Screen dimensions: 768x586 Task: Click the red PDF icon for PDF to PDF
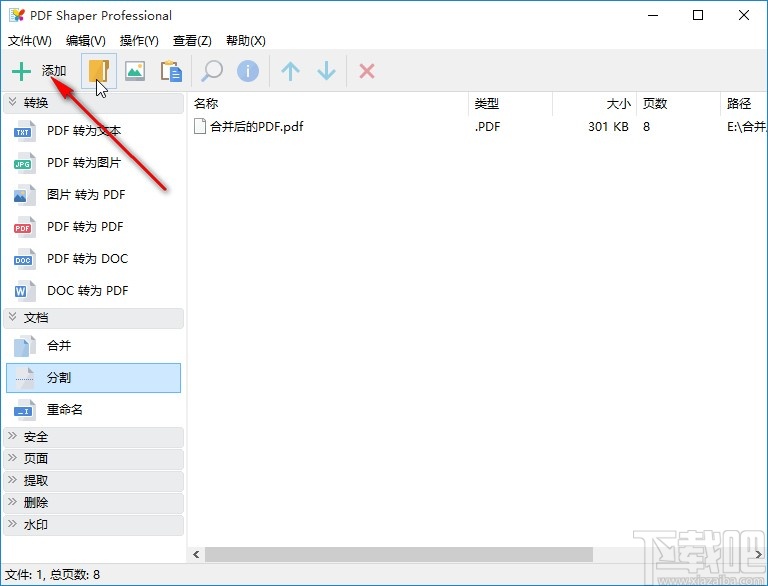(24, 227)
